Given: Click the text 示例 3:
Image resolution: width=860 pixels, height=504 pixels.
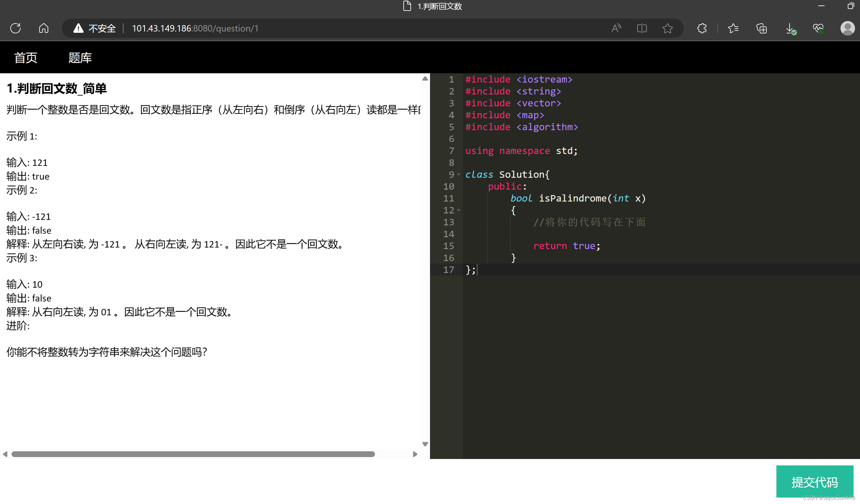Looking at the screenshot, I should [x=22, y=258].
